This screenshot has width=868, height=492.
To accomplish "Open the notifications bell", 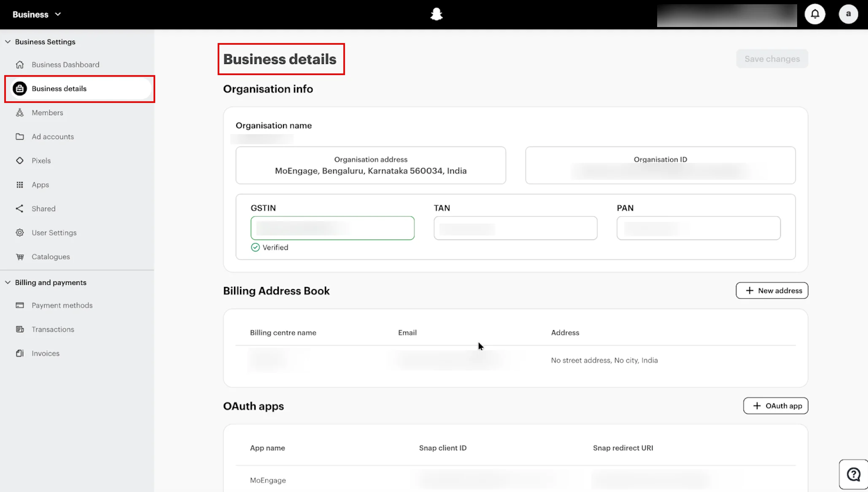I will pyautogui.click(x=815, y=14).
